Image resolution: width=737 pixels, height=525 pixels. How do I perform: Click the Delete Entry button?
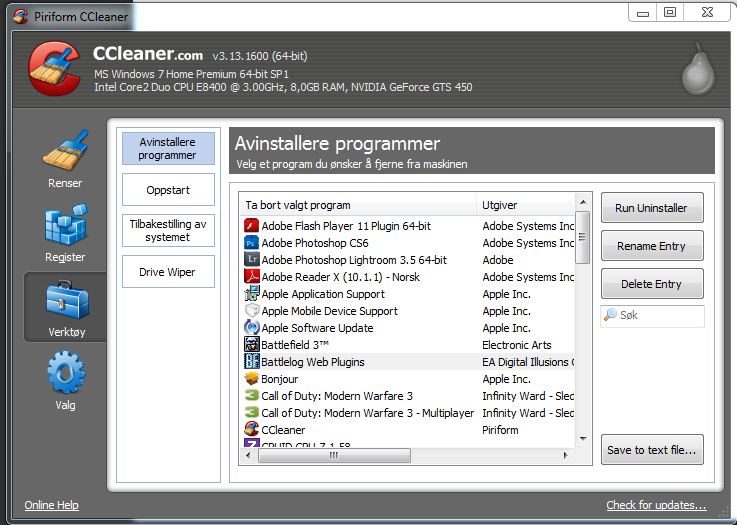point(652,284)
